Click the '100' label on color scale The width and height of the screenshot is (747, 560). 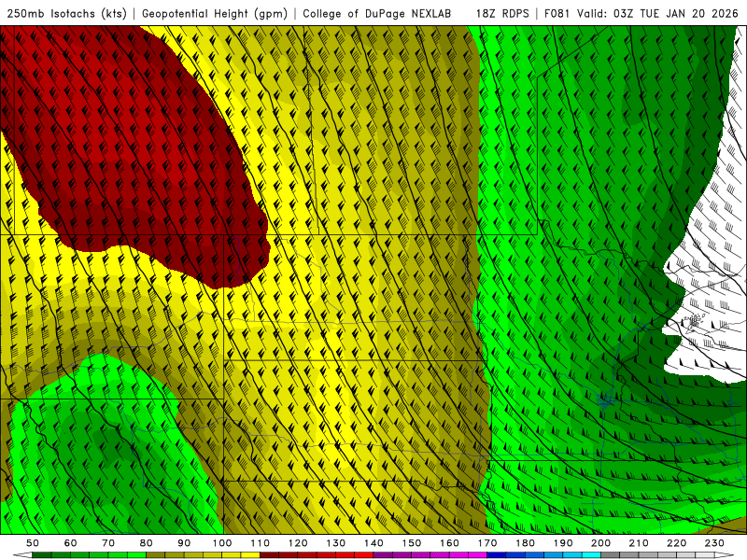click(222, 543)
